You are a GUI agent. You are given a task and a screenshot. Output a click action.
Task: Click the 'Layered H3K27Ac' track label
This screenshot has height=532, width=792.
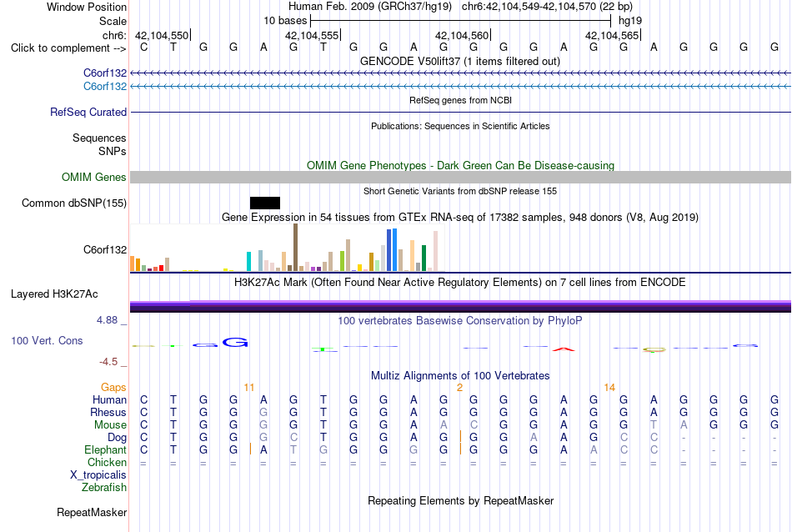(54, 294)
